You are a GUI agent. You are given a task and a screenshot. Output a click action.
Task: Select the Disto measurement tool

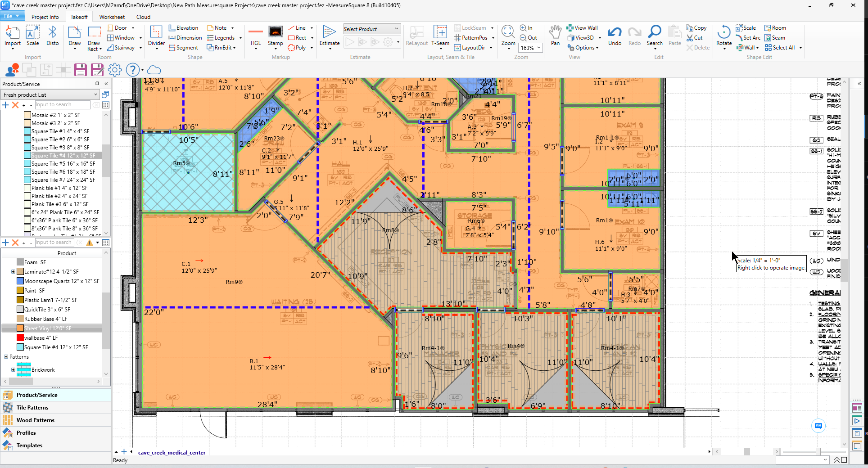52,36
